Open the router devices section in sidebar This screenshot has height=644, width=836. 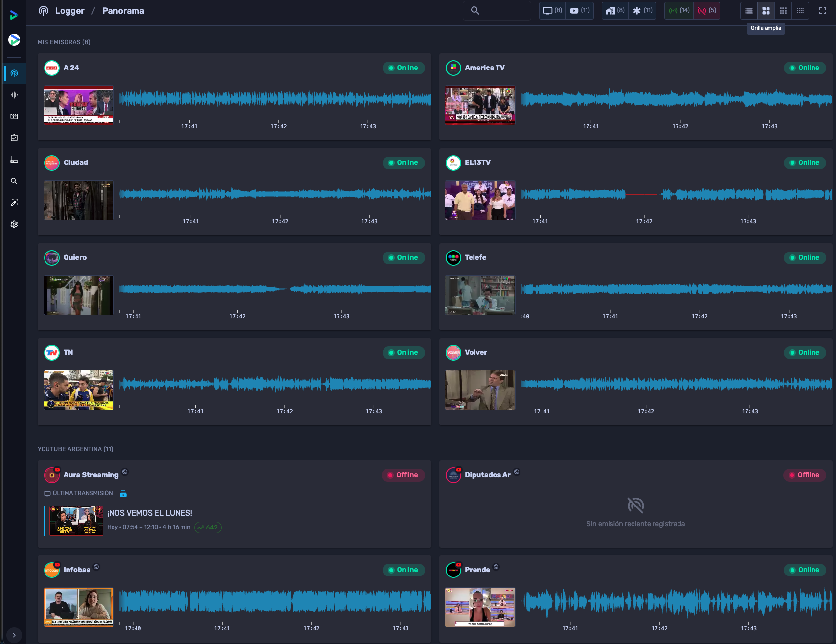pos(14,160)
